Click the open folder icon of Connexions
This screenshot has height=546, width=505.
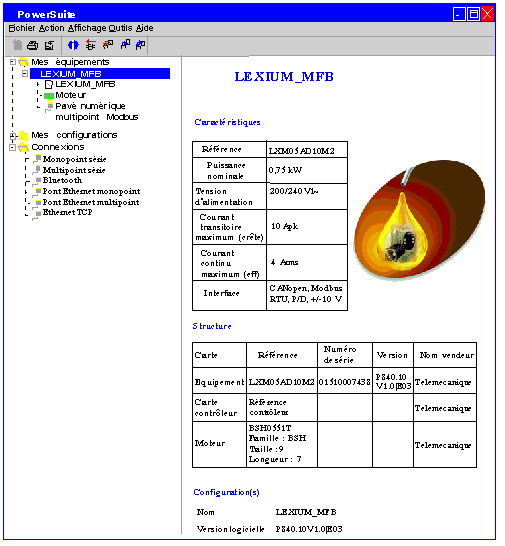pyautogui.click(x=23, y=147)
